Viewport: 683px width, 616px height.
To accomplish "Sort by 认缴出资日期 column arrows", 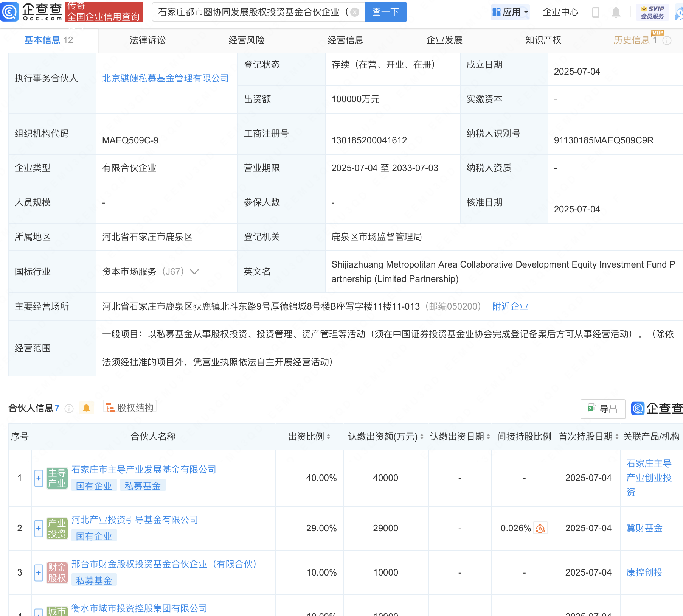I will click(x=488, y=437).
